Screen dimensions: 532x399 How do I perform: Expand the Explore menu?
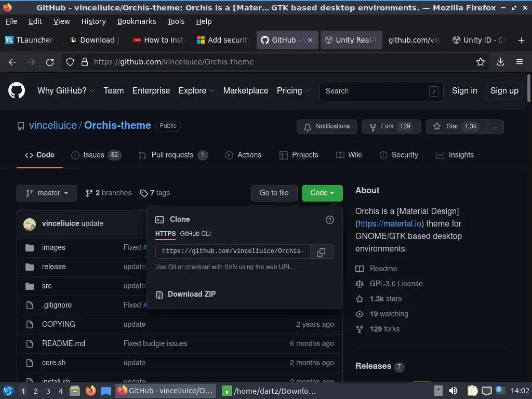pyautogui.click(x=196, y=91)
